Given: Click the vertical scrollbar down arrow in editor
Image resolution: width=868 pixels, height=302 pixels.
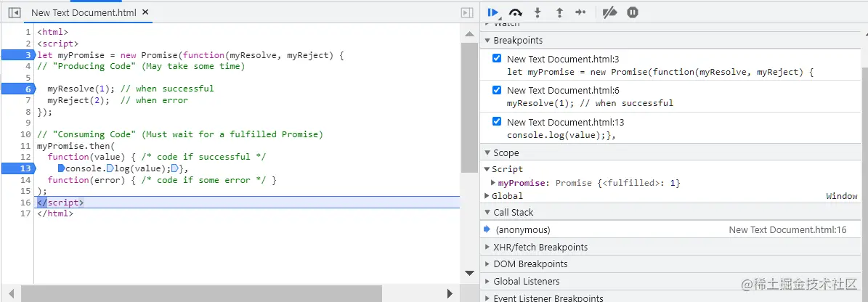Looking at the screenshot, I should click(x=469, y=273).
